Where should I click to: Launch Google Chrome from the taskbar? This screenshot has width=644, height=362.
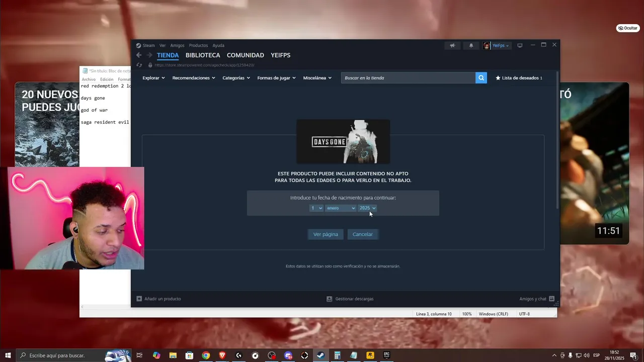click(x=206, y=355)
